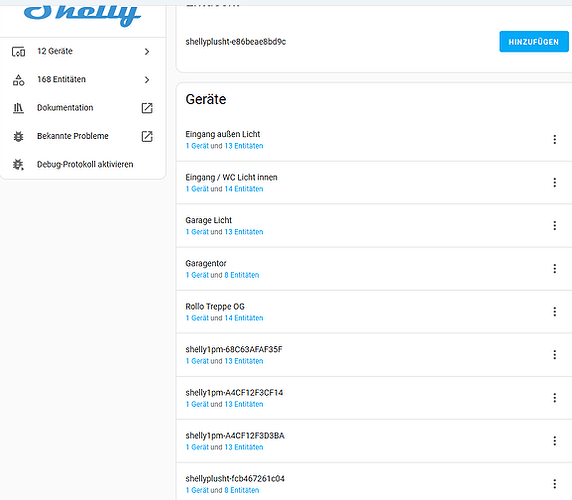This screenshot has height=500, width=572.
Task: Open three-dot menu for Rollo Treppe OG
Action: point(554,312)
